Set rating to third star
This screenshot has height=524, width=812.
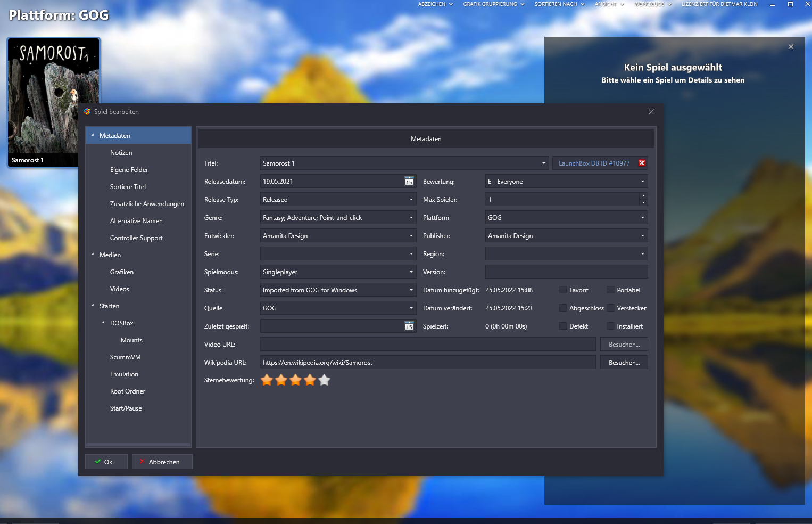pyautogui.click(x=296, y=380)
